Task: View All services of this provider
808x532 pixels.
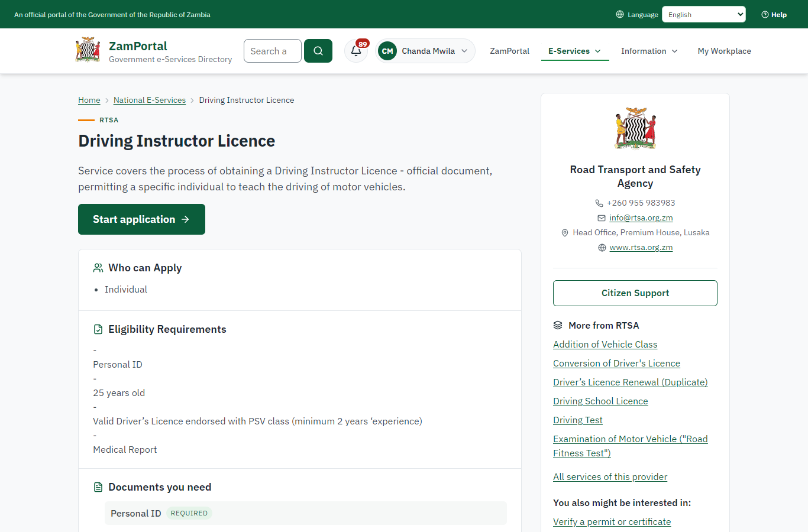Action: pos(610,477)
